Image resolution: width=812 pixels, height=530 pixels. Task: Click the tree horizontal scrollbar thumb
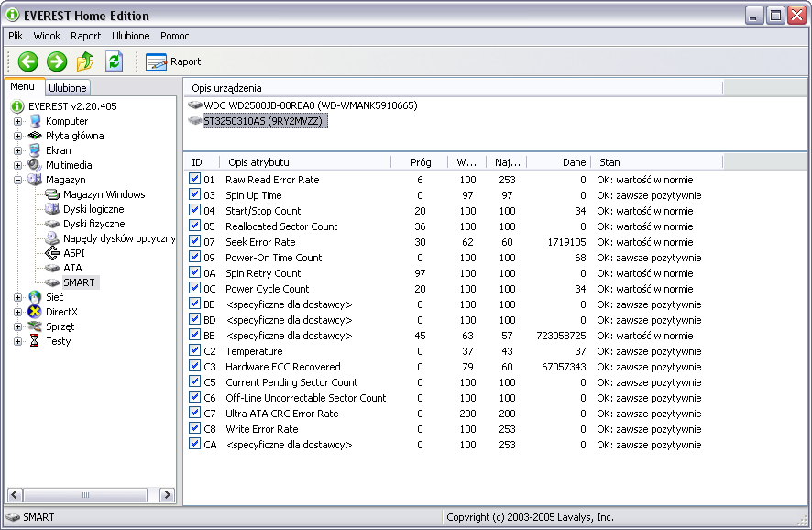tap(85, 495)
